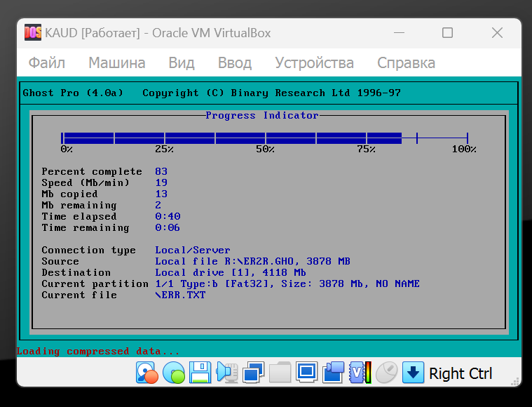Click the Ghost progress bar
Viewport: 532px width, 407px height.
pos(265,138)
